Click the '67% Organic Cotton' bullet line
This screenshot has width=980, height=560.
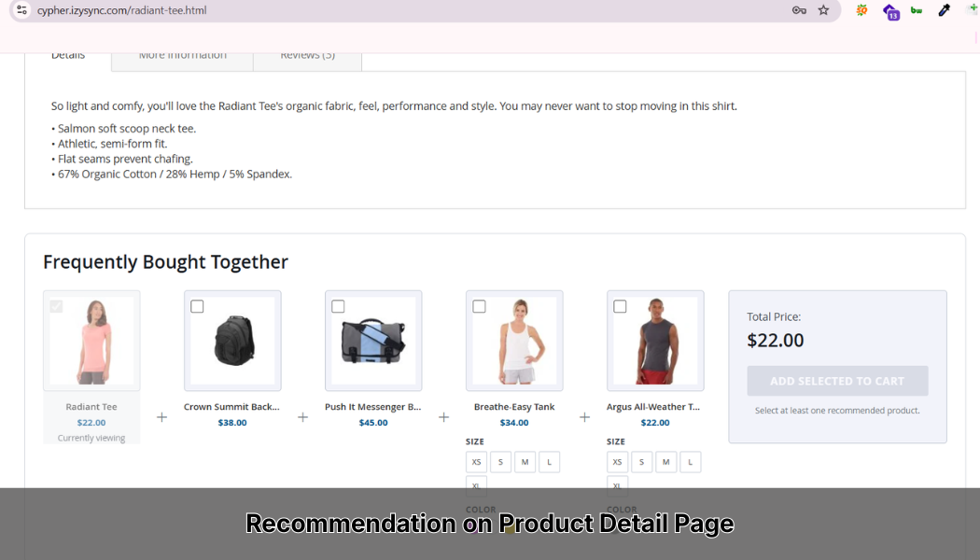click(x=172, y=175)
